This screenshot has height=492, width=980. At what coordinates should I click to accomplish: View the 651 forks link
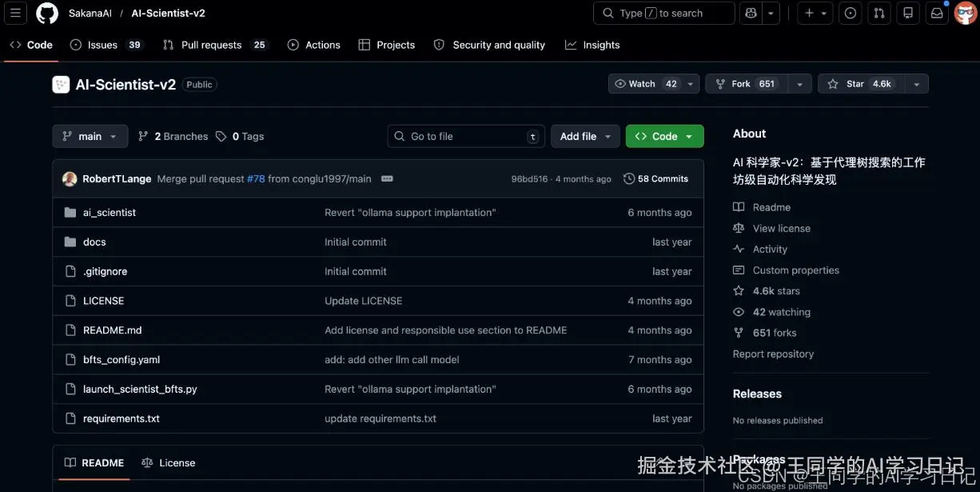pos(765,333)
